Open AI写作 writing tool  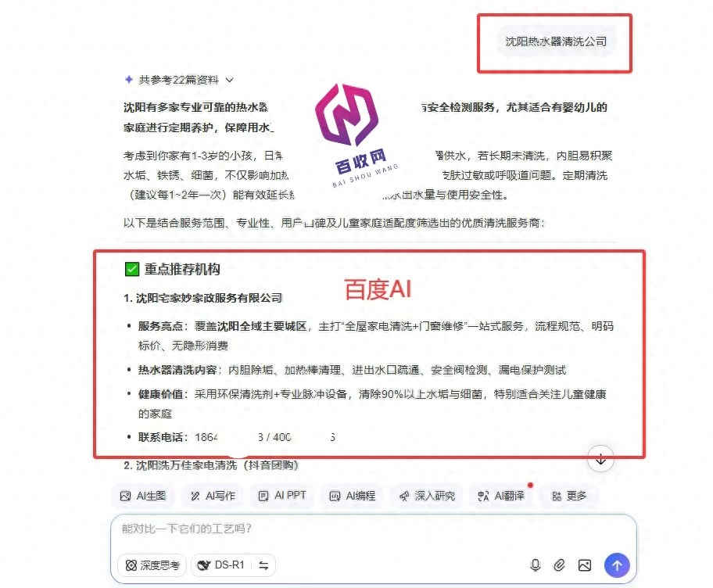pos(213,496)
